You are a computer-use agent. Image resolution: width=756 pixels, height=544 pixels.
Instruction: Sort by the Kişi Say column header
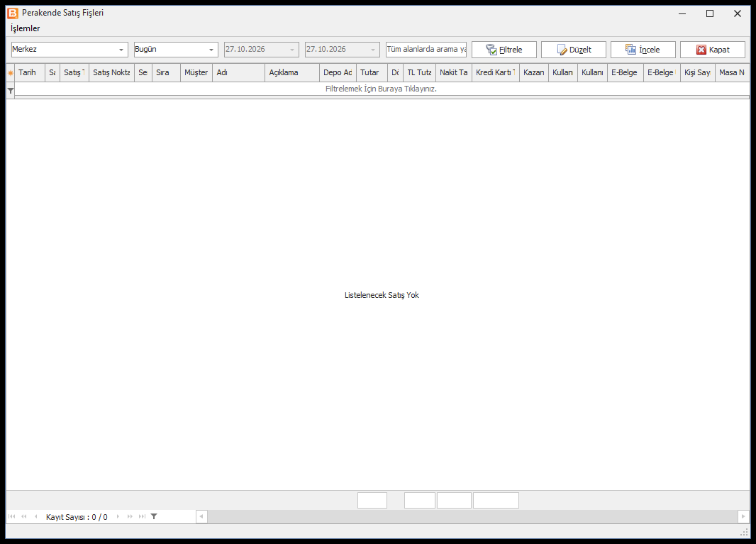698,73
